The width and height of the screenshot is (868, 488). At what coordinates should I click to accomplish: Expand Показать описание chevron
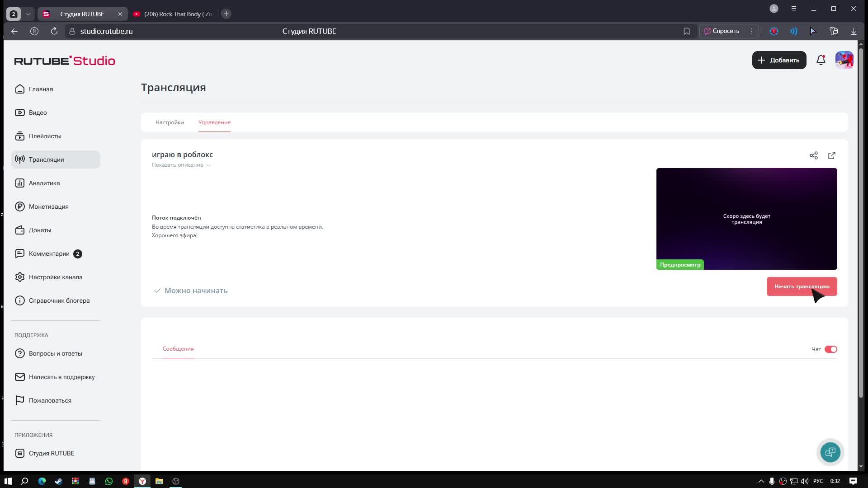tap(209, 165)
